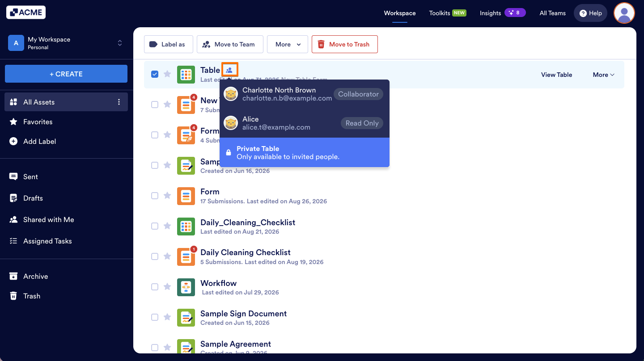Click the View Table link
Viewport: 644px width, 361px height.
[556, 75]
